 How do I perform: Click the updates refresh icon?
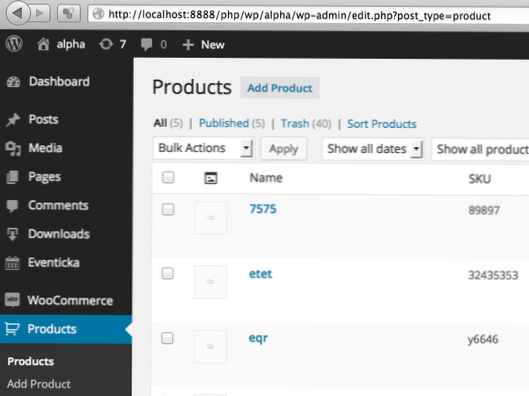(x=106, y=44)
